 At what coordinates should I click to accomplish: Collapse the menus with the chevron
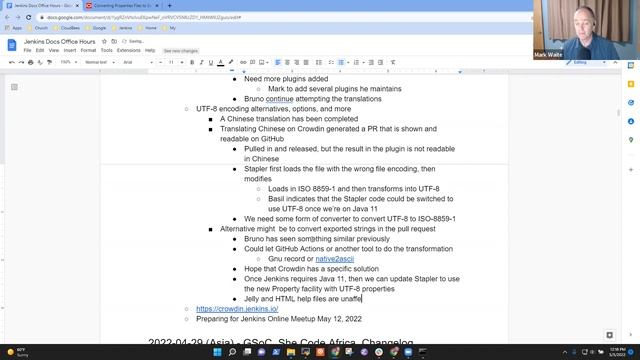pyautogui.click(x=615, y=62)
